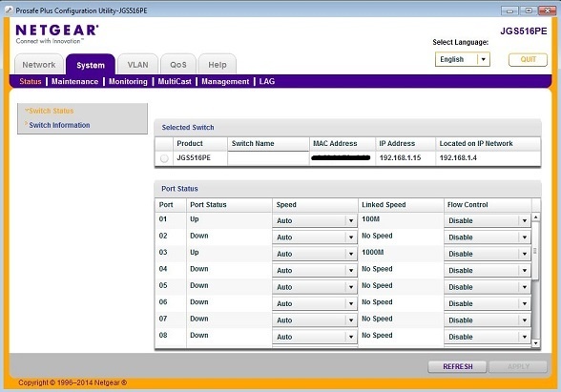This screenshot has height=392, width=561.
Task: Open the LAG submenu
Action: click(267, 82)
